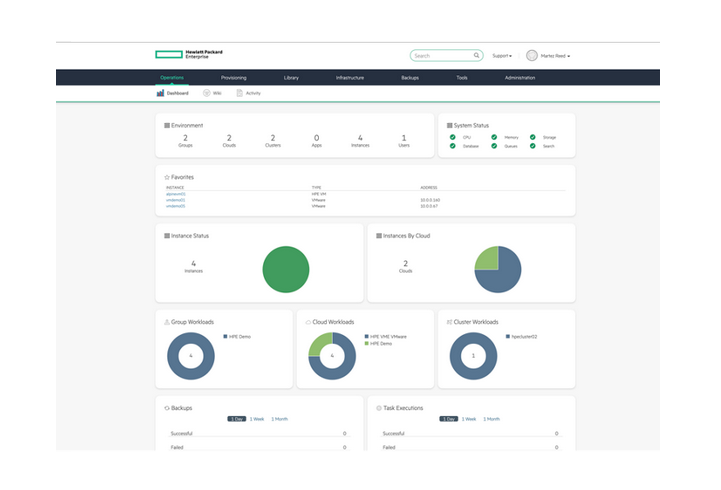Viewport: 721px width, 490px height.
Task: Click the hpecluster02 legend swatch
Action: [508, 336]
